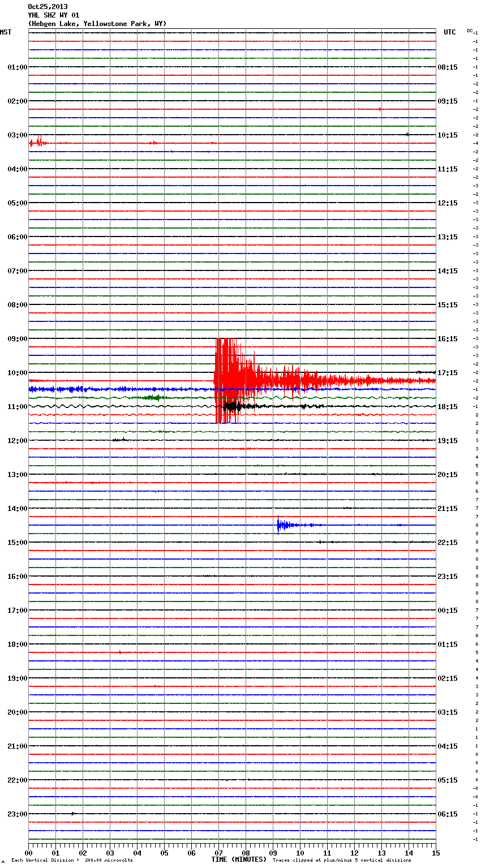Screen dimensions: 481x868
Task: Click the small red event after 03:00 MST
Action: 37,142
